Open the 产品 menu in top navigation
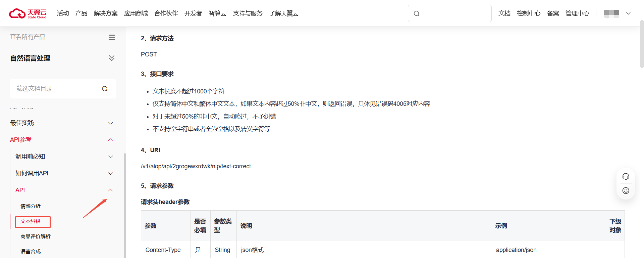Image resolution: width=644 pixels, height=258 pixels. (81, 13)
